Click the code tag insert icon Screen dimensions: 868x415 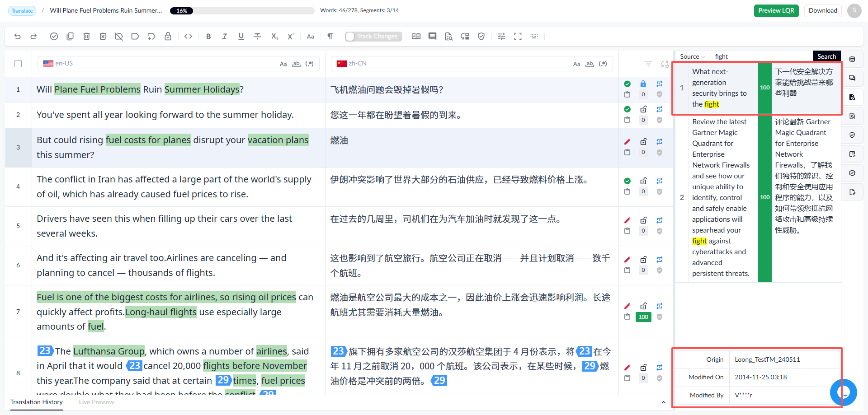[x=189, y=37]
